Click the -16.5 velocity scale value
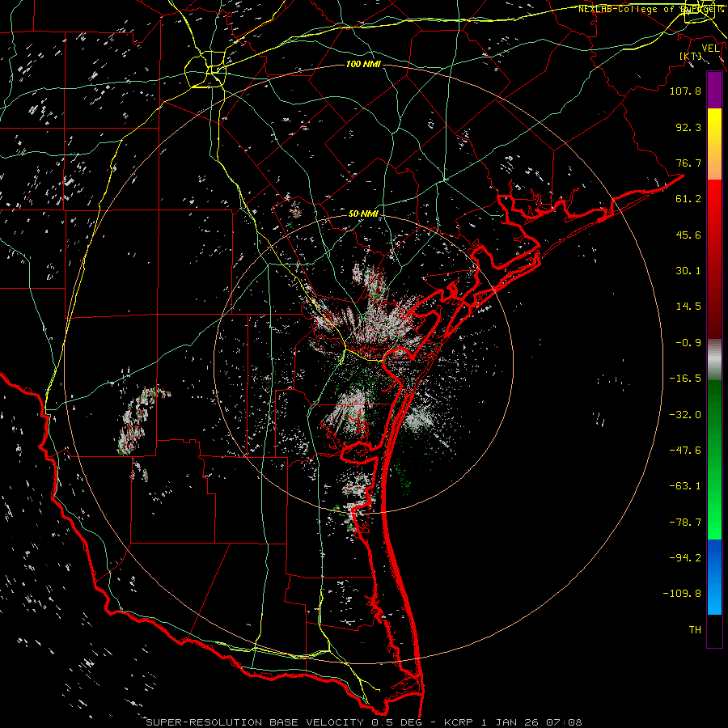 (685, 379)
